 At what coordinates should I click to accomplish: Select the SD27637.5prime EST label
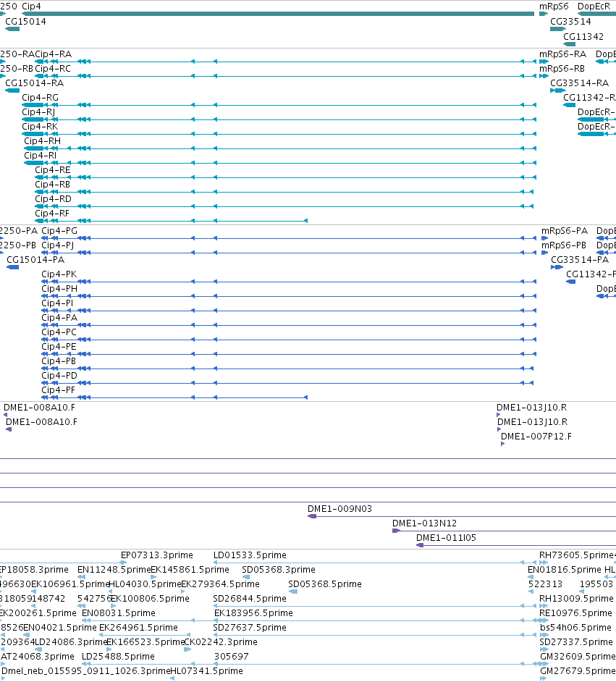pyautogui.click(x=250, y=627)
